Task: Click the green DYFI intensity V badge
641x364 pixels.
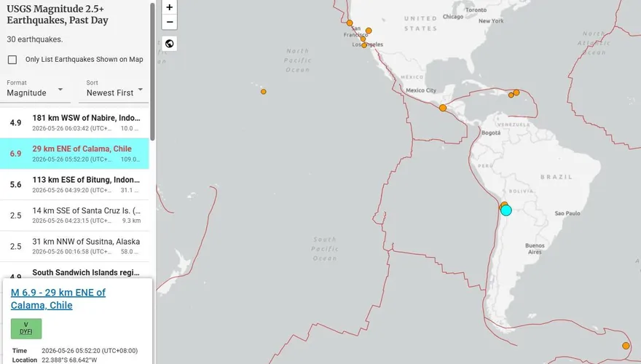Action: tap(26, 328)
